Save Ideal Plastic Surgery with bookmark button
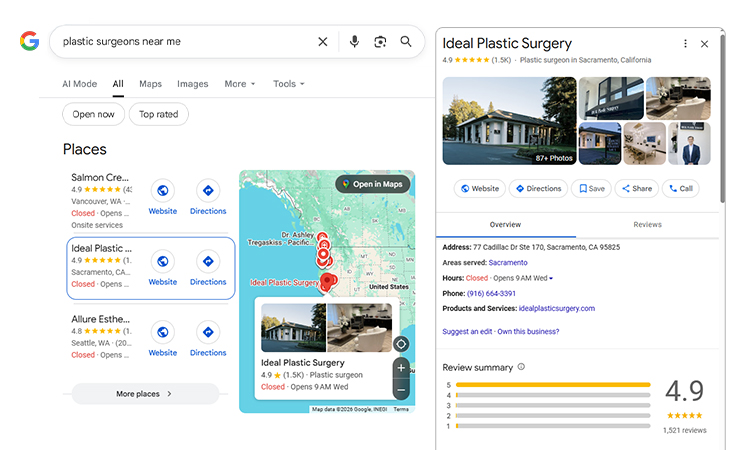This screenshot has height=450, width=750. (x=592, y=188)
